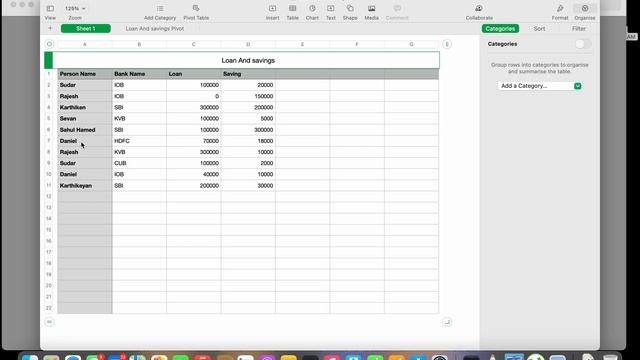This screenshot has height=360, width=640.
Task: Open the Media toolbar menu
Action: (371, 9)
